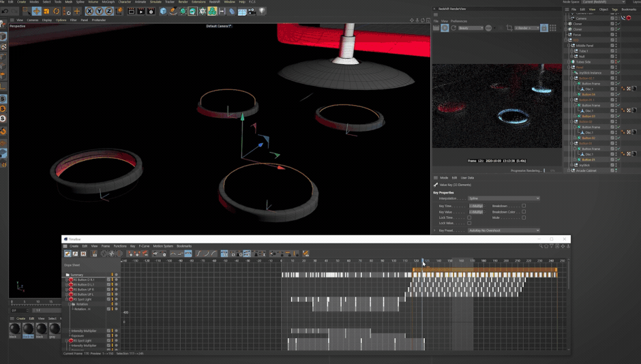Image resolution: width=641 pixels, height=364 pixels.
Task: Click the grid dots icon in RenderView
Action: [x=553, y=28]
